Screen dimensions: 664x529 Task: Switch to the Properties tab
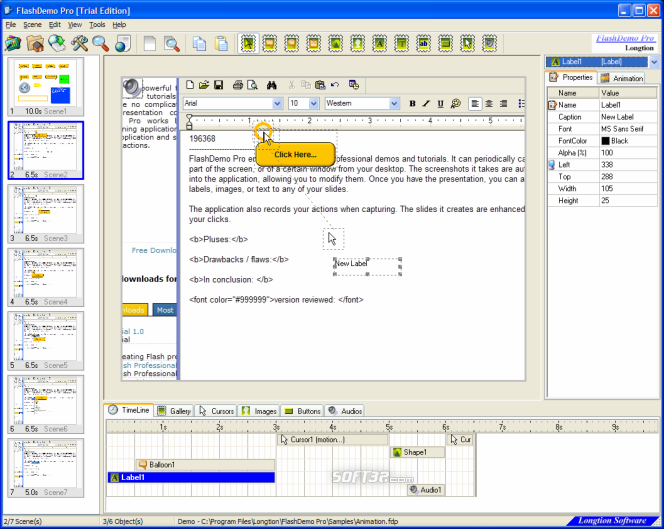pos(571,77)
